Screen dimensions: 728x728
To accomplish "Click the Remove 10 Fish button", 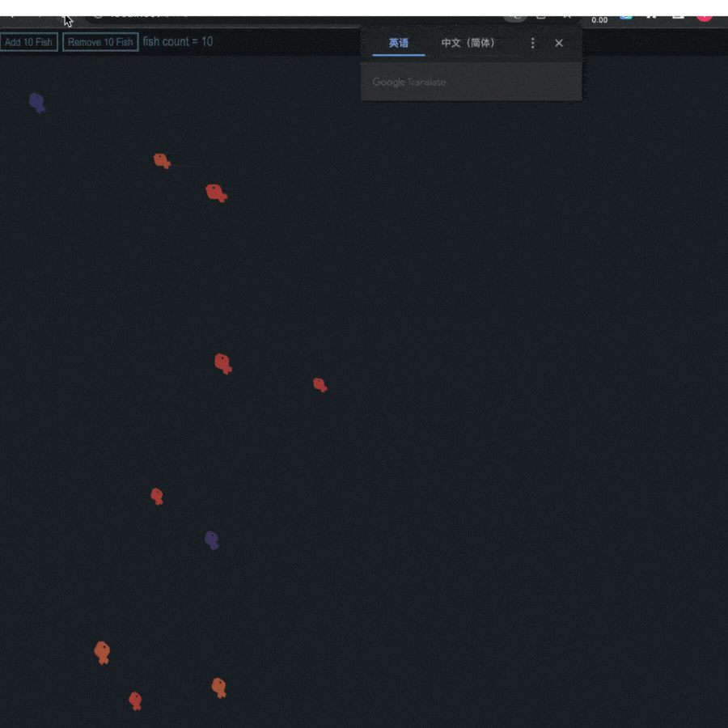I will click(100, 42).
